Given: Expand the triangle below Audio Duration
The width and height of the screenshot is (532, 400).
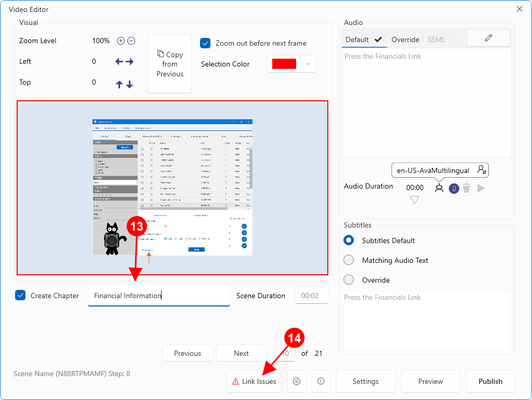Looking at the screenshot, I should 414,200.
